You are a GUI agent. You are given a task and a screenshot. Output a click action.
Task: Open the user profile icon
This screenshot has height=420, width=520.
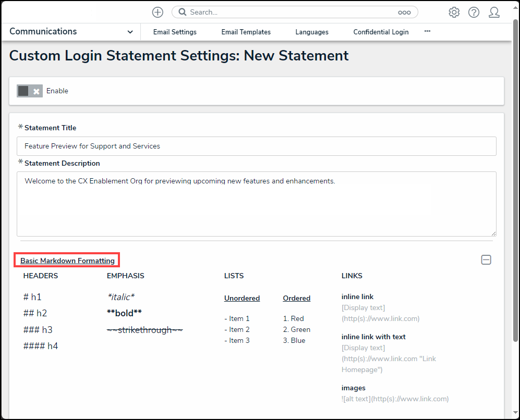pos(494,13)
